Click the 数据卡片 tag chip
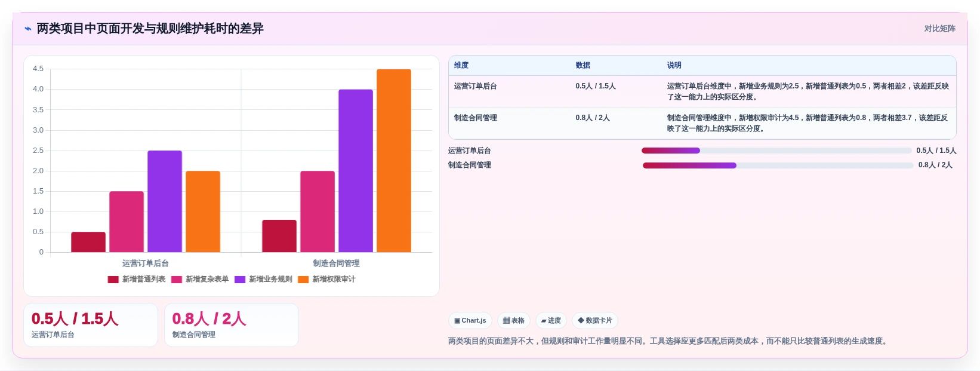Image resolution: width=980 pixels, height=371 pixels. tap(595, 321)
